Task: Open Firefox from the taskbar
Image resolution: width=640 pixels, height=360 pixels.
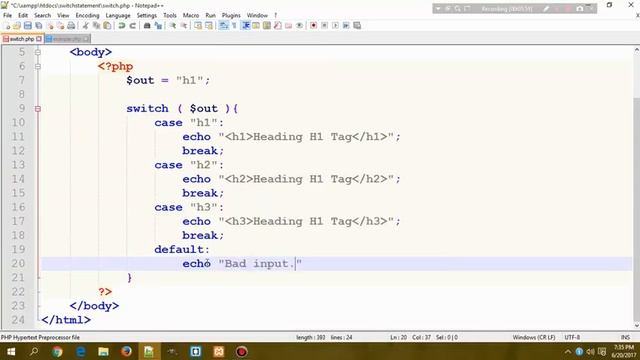Action: tap(127, 351)
